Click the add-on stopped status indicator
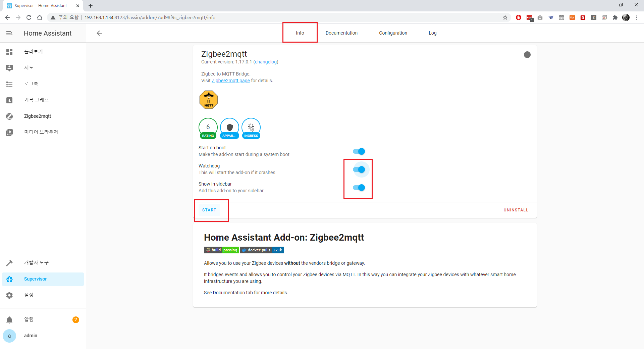644x349 pixels. tap(527, 55)
